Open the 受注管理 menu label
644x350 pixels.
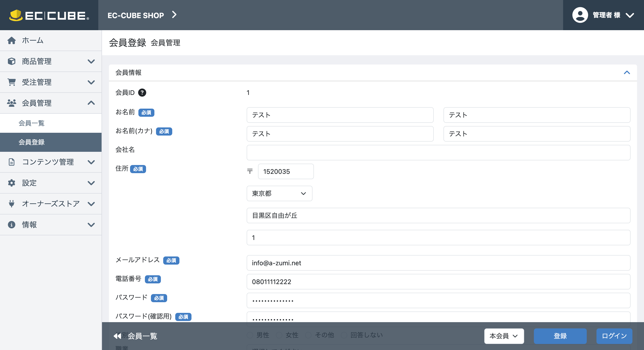[x=37, y=82]
